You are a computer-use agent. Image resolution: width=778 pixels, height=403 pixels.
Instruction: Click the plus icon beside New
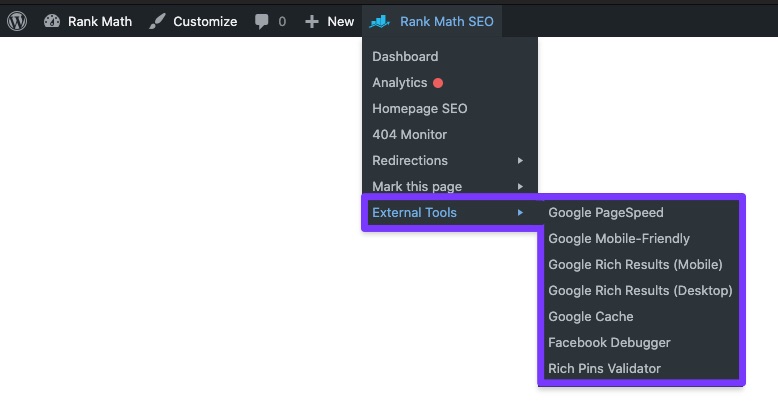[312, 22]
